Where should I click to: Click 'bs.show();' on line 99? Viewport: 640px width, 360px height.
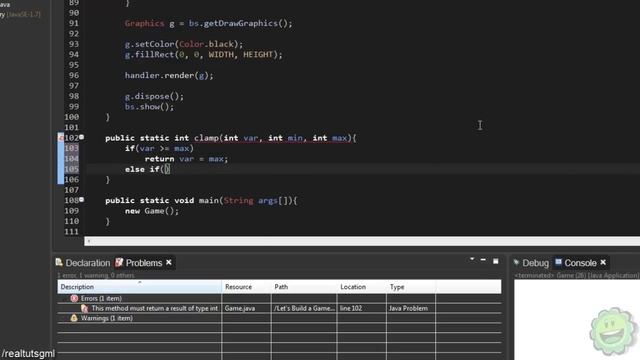coord(149,107)
